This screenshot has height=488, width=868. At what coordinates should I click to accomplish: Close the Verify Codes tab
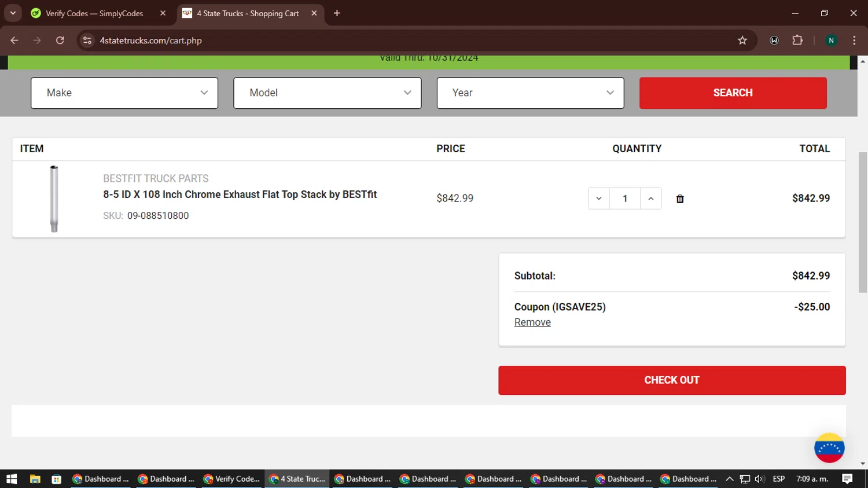pos(163,13)
